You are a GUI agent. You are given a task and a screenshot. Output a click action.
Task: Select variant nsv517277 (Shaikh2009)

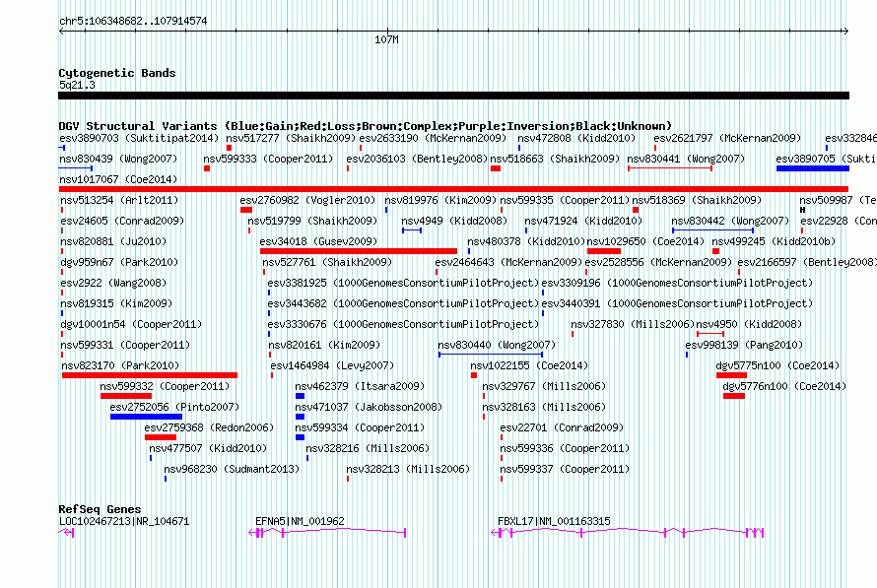tap(291, 138)
